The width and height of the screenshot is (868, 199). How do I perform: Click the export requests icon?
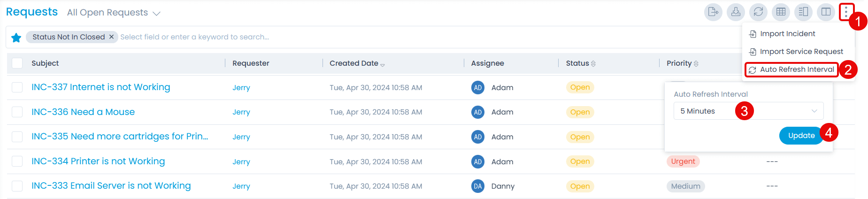click(713, 12)
